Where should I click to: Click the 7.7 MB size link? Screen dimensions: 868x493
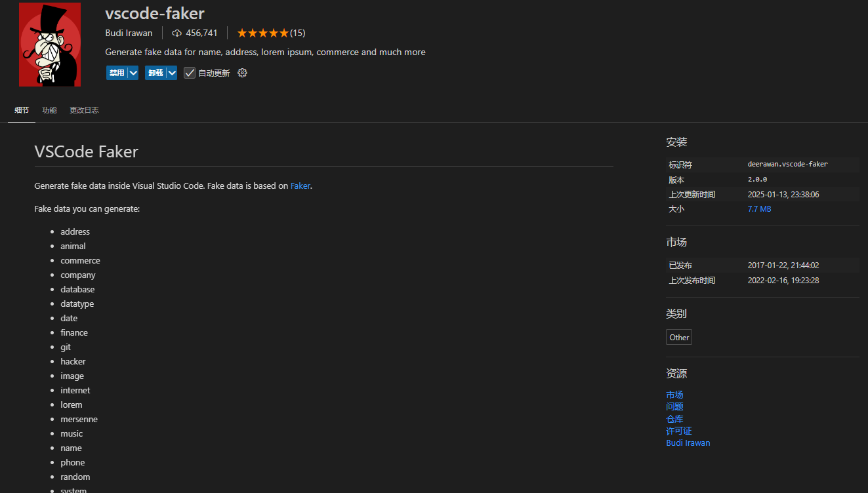[x=759, y=209]
